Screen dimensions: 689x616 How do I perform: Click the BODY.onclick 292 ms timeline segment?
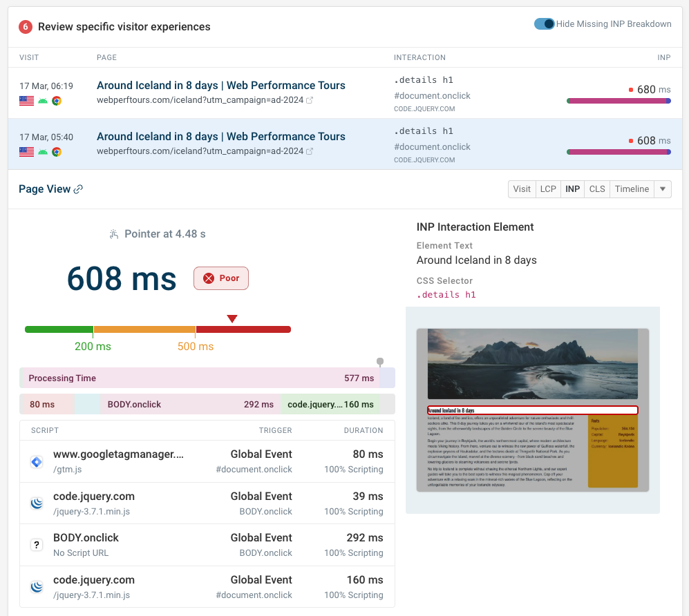[189, 405]
